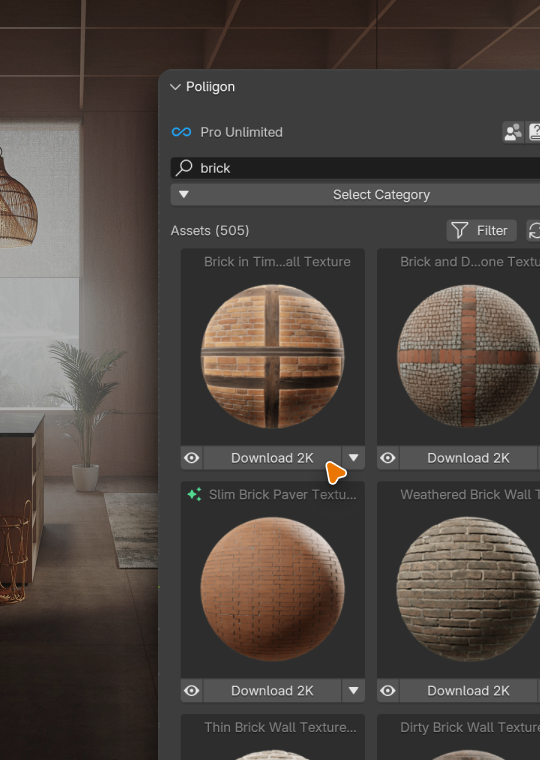This screenshot has width=540, height=760.
Task: Click the Filter button
Action: [x=481, y=230]
